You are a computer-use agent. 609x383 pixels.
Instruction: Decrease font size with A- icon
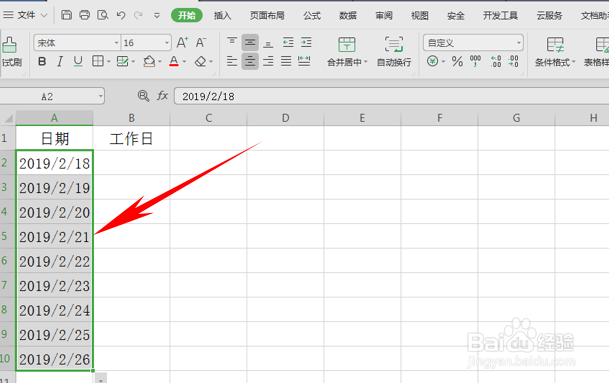(200, 42)
